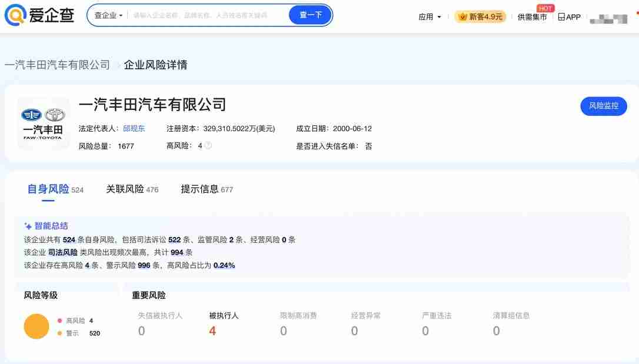The height and width of the screenshot is (364, 639).
Task: Open legal representative 邱现东 profile link
Action: click(x=133, y=128)
